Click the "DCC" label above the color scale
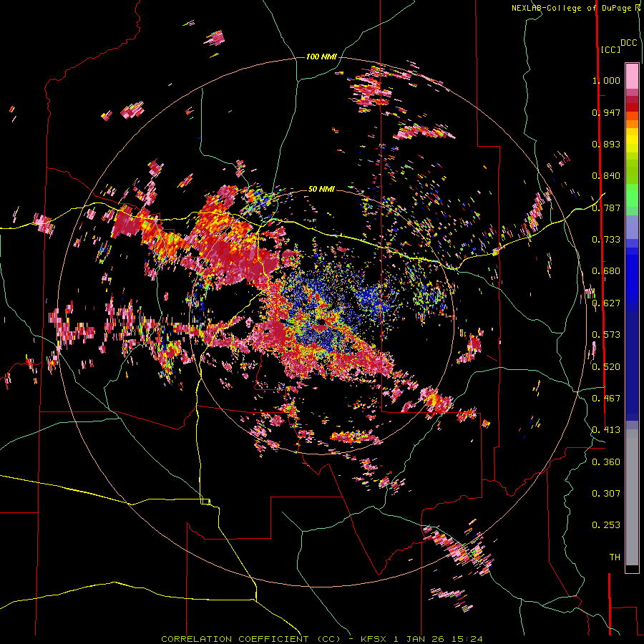The height and width of the screenshot is (644, 644). 629,43
